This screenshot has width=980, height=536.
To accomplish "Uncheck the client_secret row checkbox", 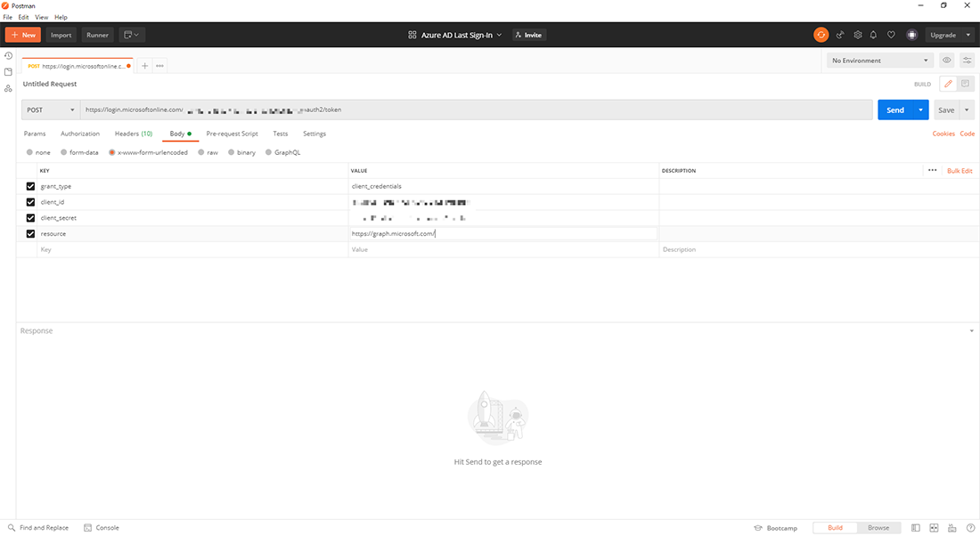I will tap(30, 218).
